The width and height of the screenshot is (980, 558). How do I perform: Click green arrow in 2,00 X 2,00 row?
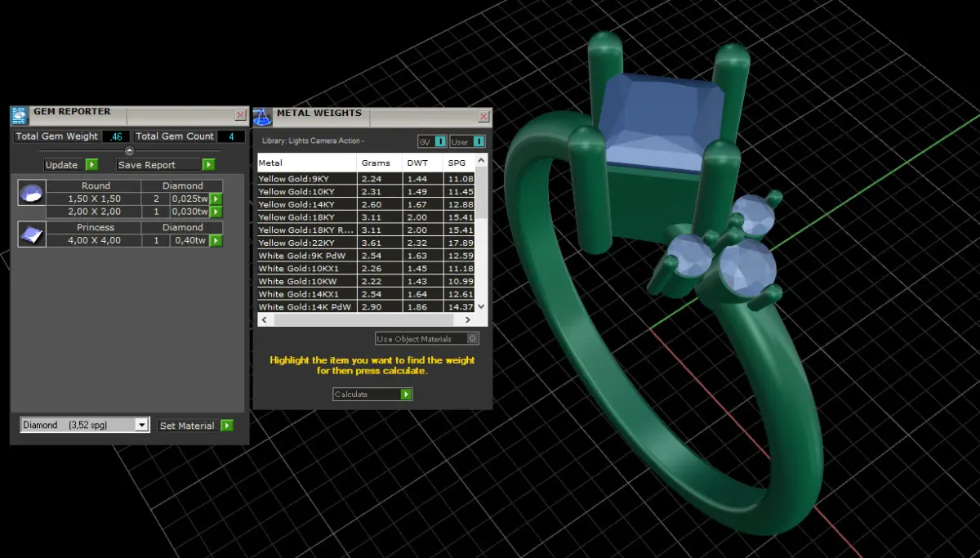pos(216,212)
